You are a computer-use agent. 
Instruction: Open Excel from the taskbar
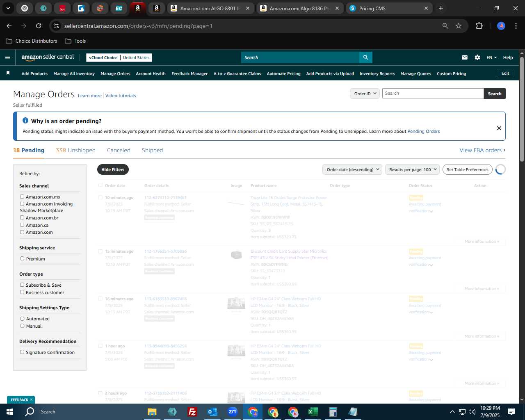(x=313, y=412)
